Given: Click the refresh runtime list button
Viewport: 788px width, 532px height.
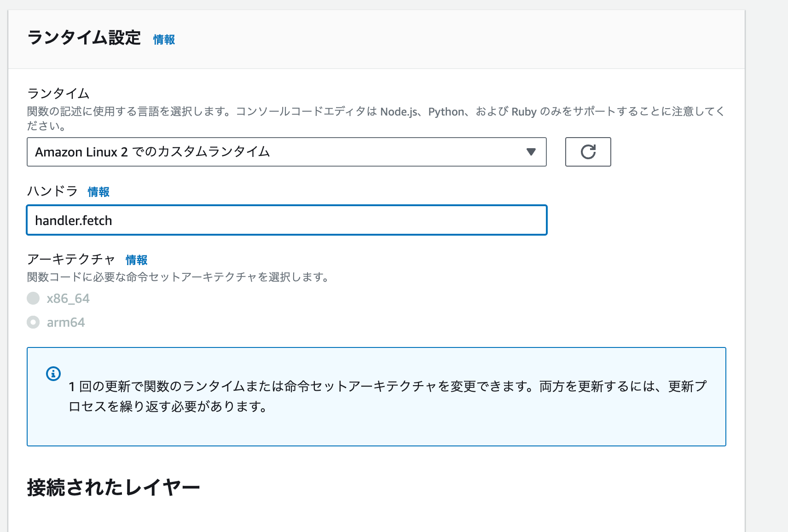Looking at the screenshot, I should (x=588, y=152).
